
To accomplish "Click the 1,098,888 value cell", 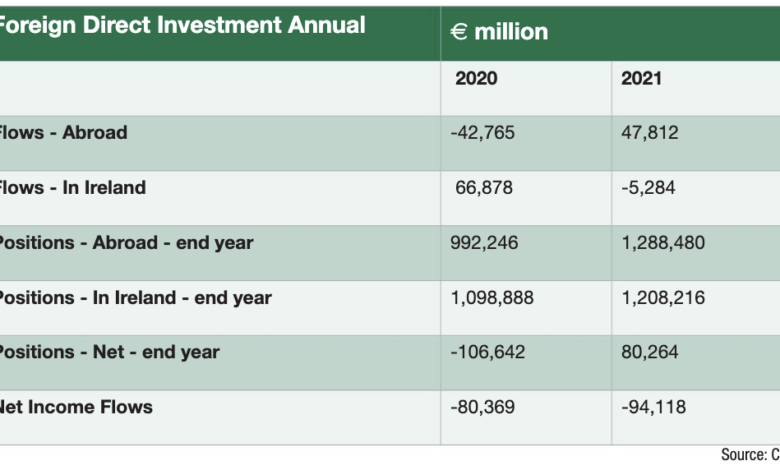I will point(495,297).
